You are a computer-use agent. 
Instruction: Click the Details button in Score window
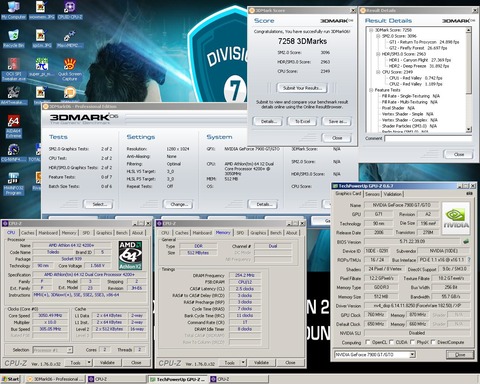coord(268,121)
